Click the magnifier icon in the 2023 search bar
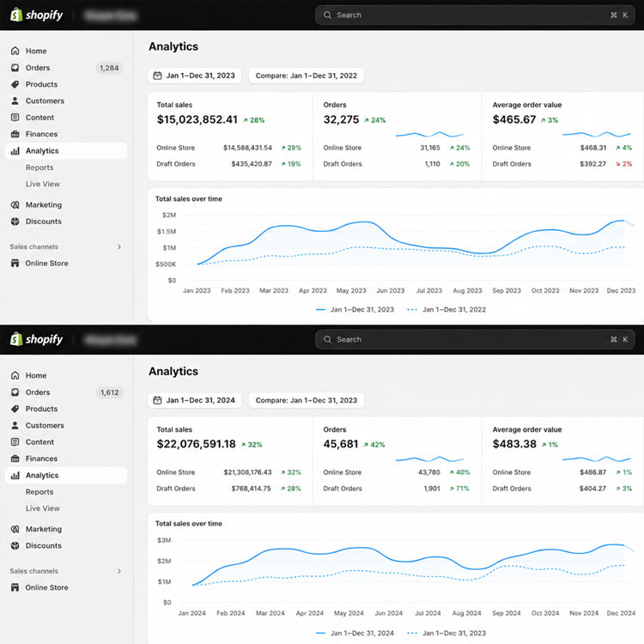 [x=327, y=15]
